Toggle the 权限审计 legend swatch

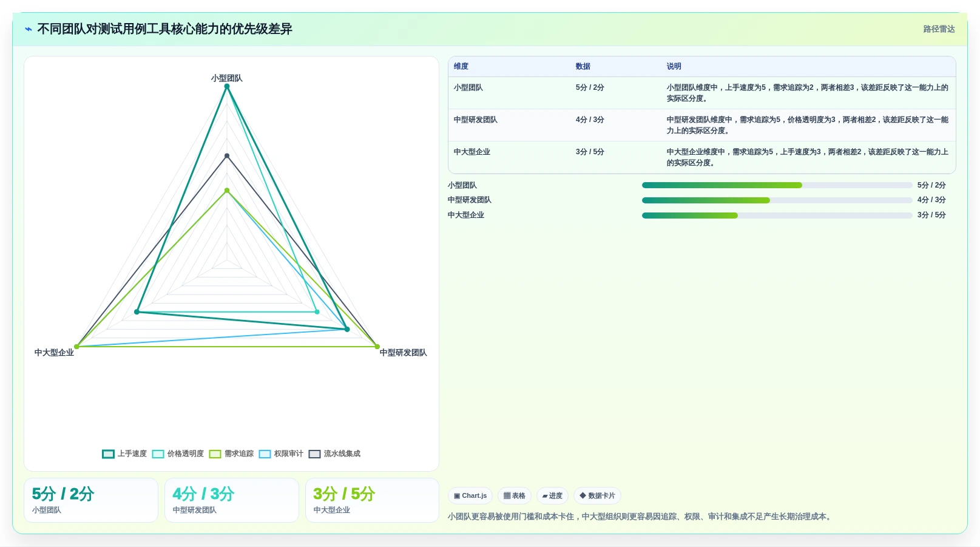[265, 454]
